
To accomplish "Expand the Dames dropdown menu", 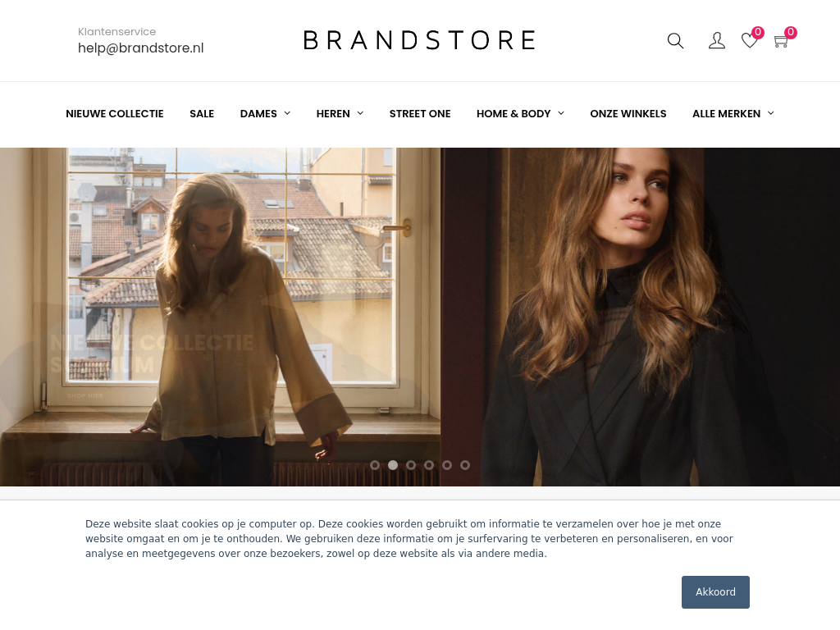I will click(265, 113).
